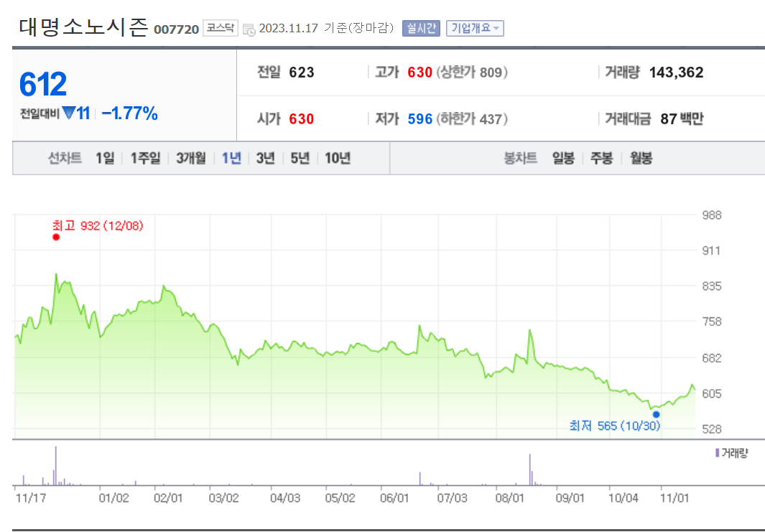Select the 1주일 line chart tab
Image resolution: width=765 pixels, height=532 pixels.
pos(145,158)
